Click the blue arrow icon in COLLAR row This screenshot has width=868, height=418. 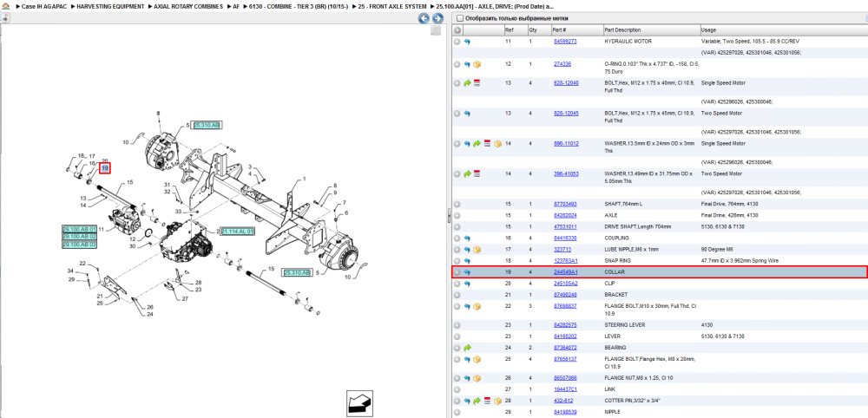tap(467, 272)
